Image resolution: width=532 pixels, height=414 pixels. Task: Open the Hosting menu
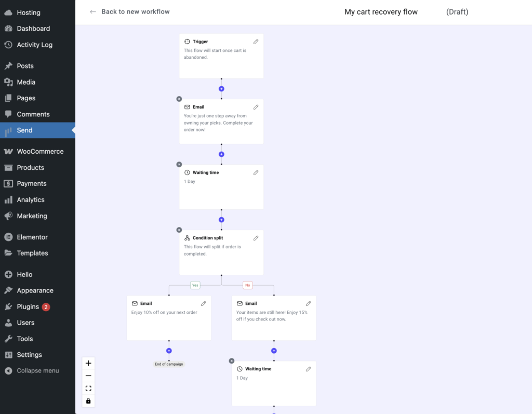coord(37,12)
